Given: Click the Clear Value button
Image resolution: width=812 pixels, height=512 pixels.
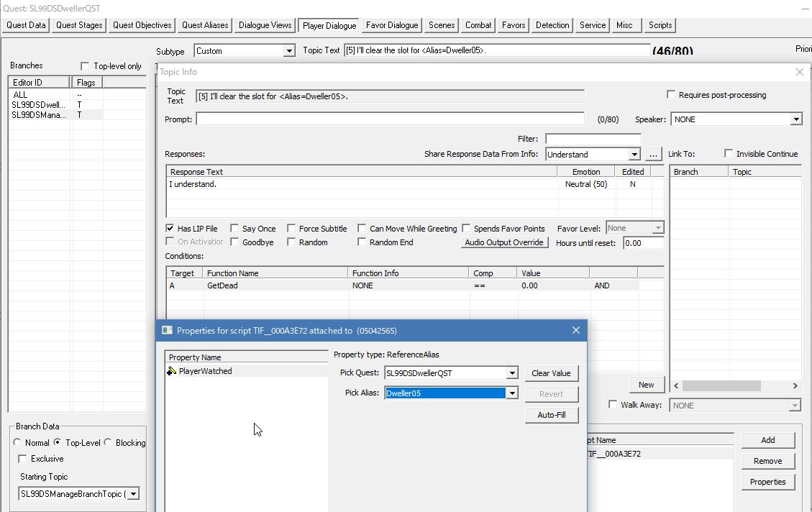Looking at the screenshot, I should (551, 373).
